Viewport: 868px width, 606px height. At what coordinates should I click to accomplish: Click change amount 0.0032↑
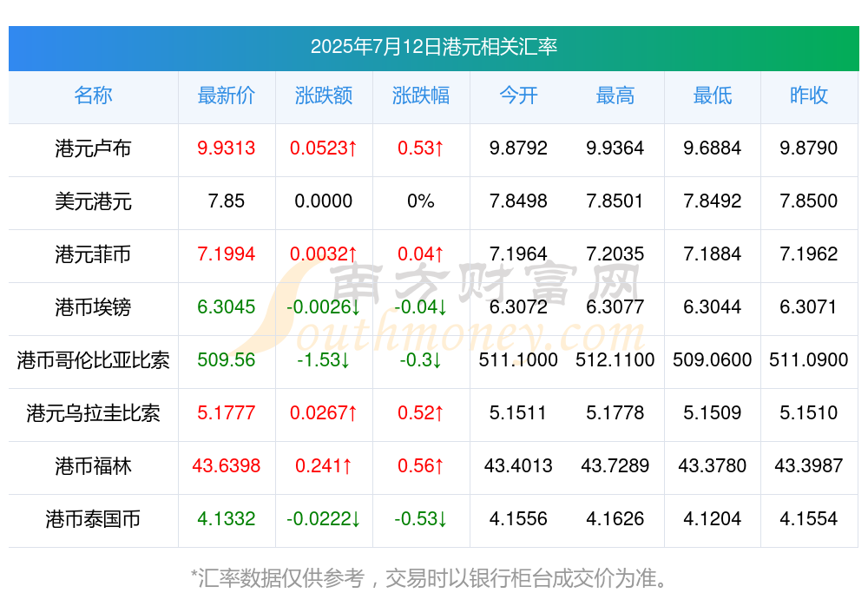point(323,254)
